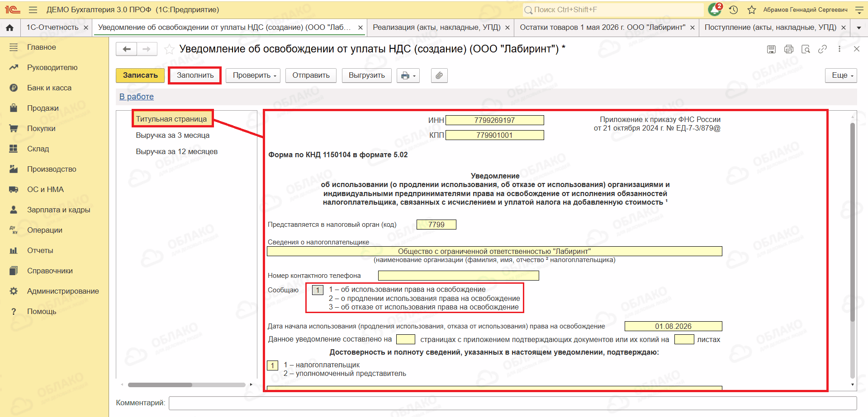Image resolution: width=868 pixels, height=417 pixels.
Task: Close the Уведомление об освобождении tab
Action: 360,28
